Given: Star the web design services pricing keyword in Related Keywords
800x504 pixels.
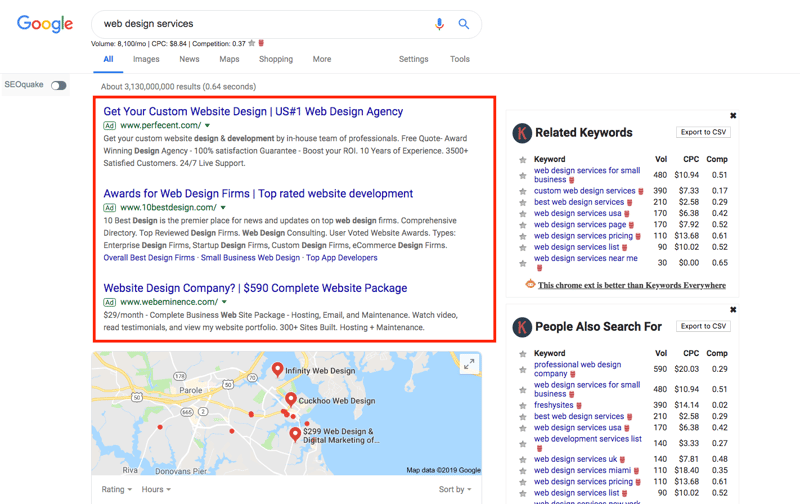Looking at the screenshot, I should point(522,236).
